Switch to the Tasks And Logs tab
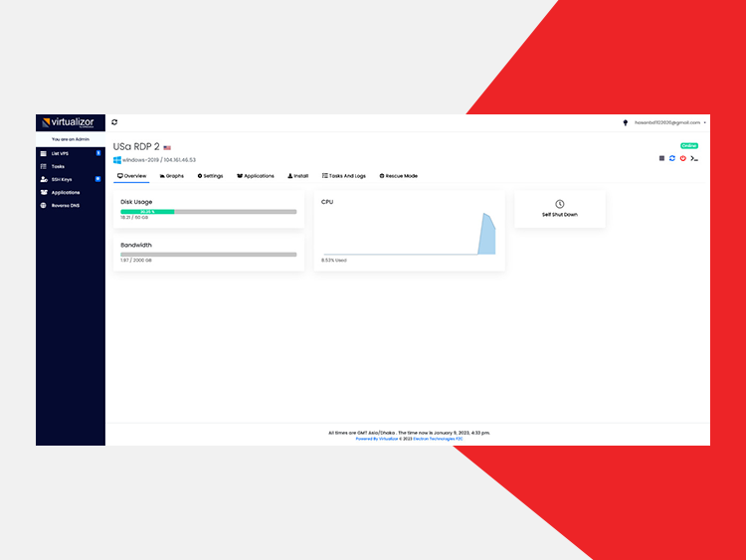Image resolution: width=746 pixels, height=560 pixels. point(344,176)
